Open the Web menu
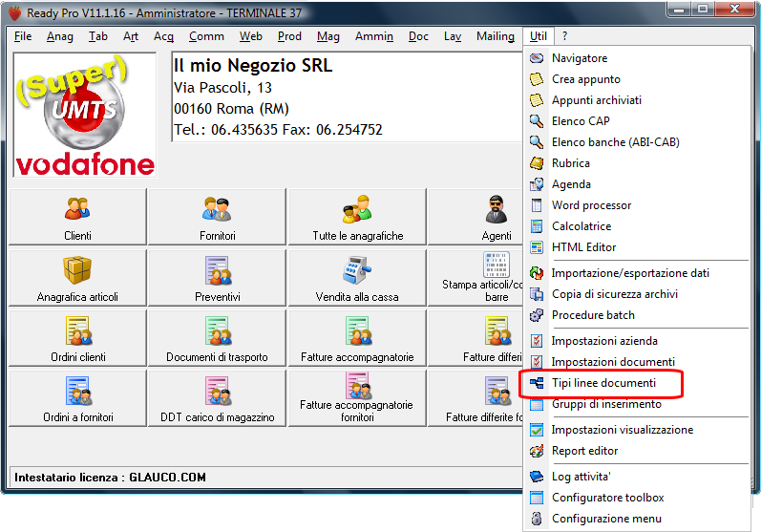The image size is (761, 532). tap(250, 36)
